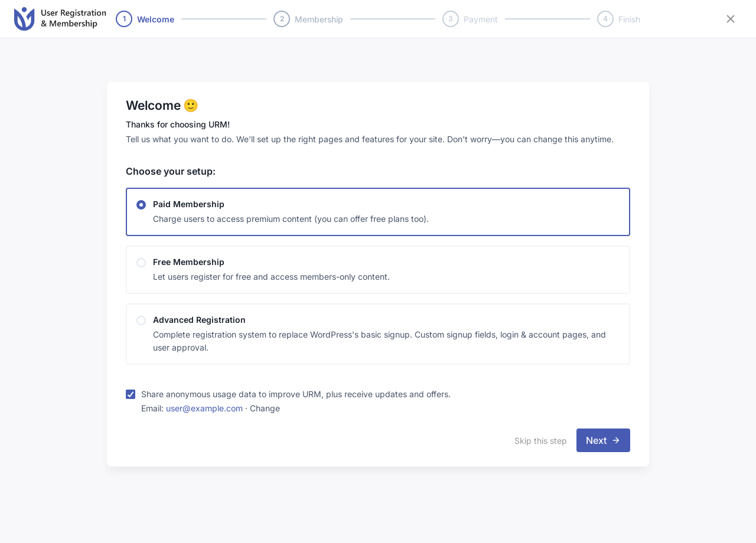Viewport: 756px width, 543px height.
Task: Go to the Payment step label
Action: point(481,19)
